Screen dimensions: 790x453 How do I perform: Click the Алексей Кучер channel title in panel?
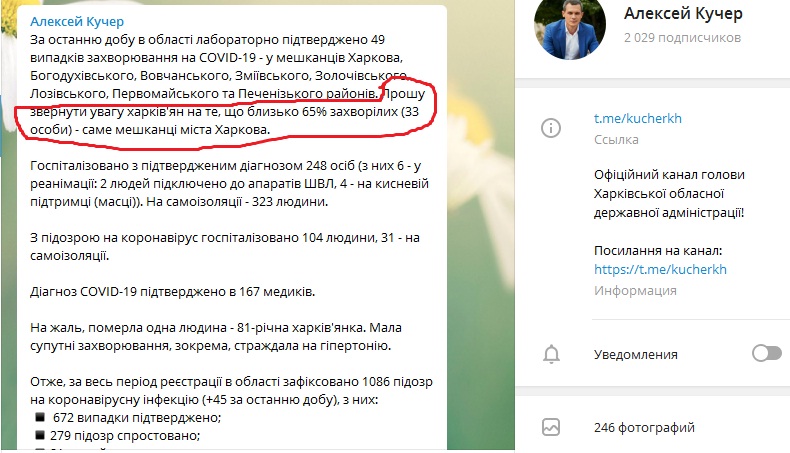pos(683,14)
